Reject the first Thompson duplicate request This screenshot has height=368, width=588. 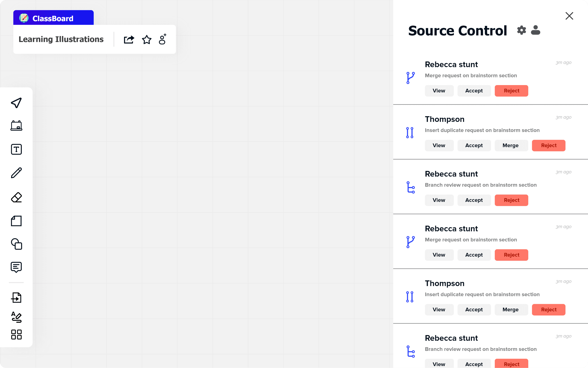[549, 146]
